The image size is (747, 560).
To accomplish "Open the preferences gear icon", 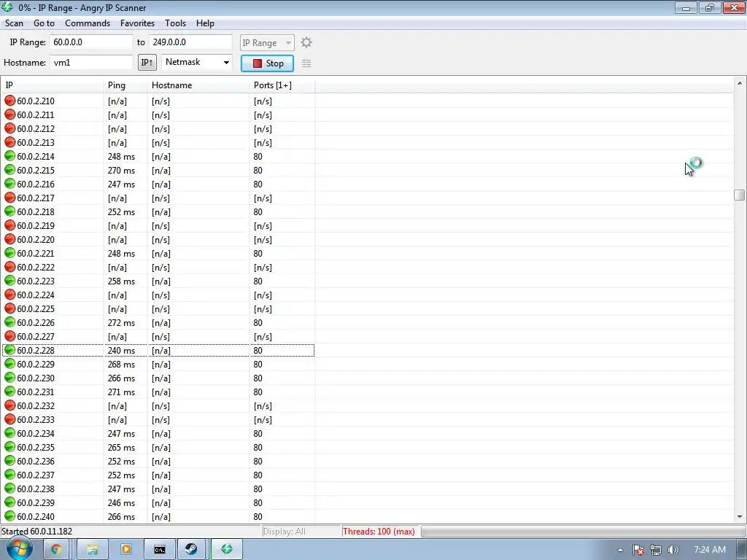I will tap(306, 42).
